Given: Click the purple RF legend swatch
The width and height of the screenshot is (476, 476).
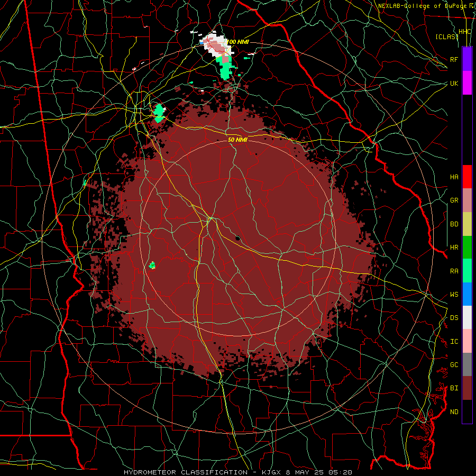Looking at the screenshot, I should coord(467,59).
